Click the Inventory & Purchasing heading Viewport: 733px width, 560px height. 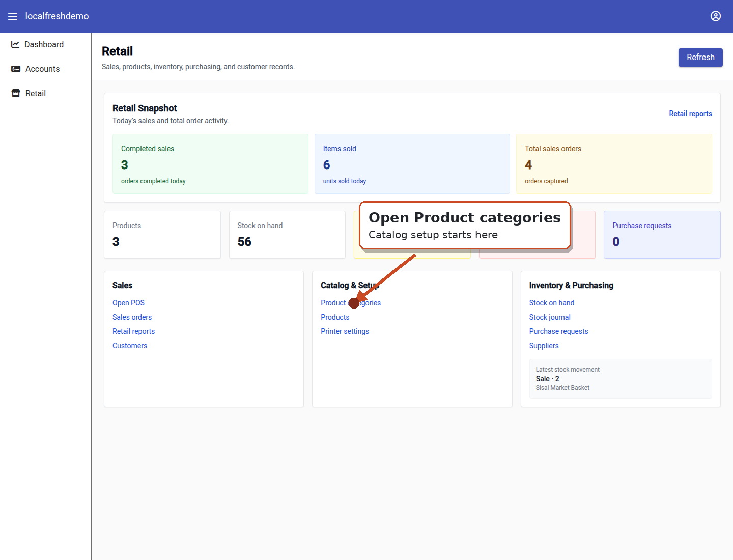tap(571, 286)
